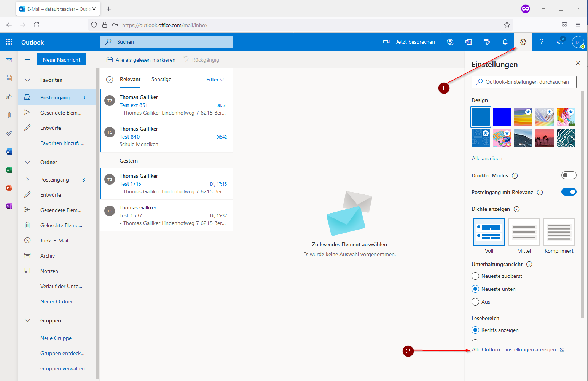Pick the bright blue design swatch
Viewport: 588px width, 381px height.
502,116
